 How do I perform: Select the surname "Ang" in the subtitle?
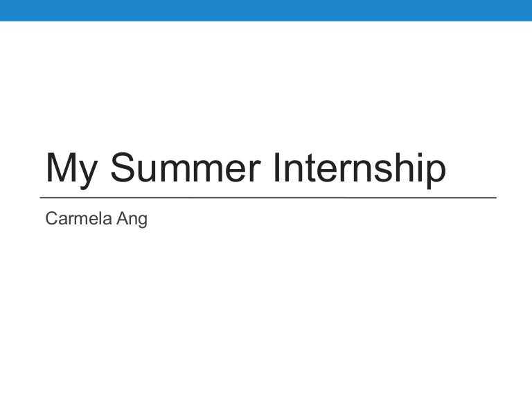(x=134, y=221)
